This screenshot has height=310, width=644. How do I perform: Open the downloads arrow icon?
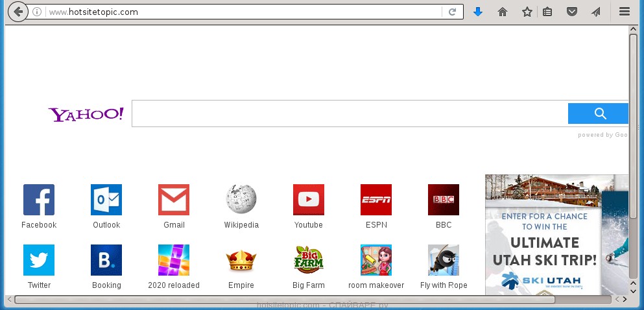coord(478,12)
